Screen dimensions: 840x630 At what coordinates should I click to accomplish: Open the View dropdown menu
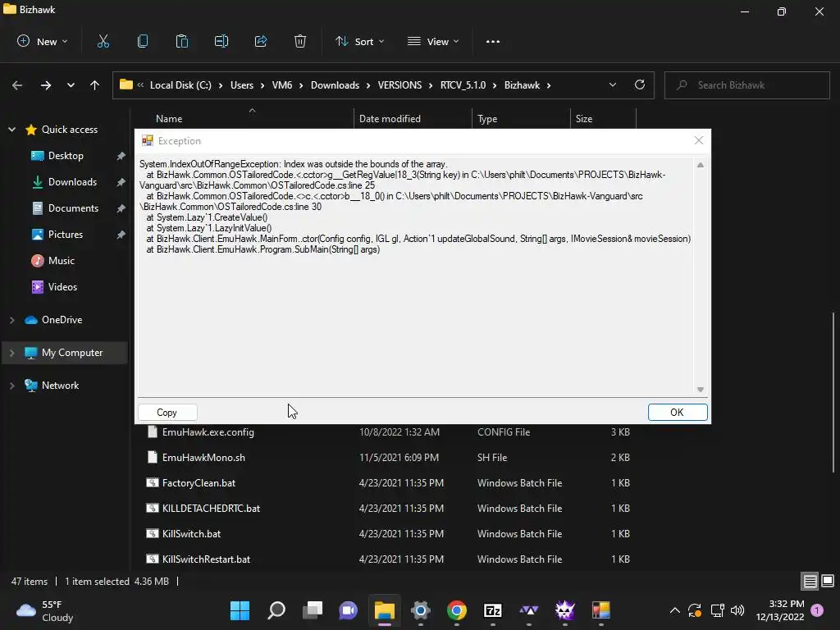[x=433, y=41]
